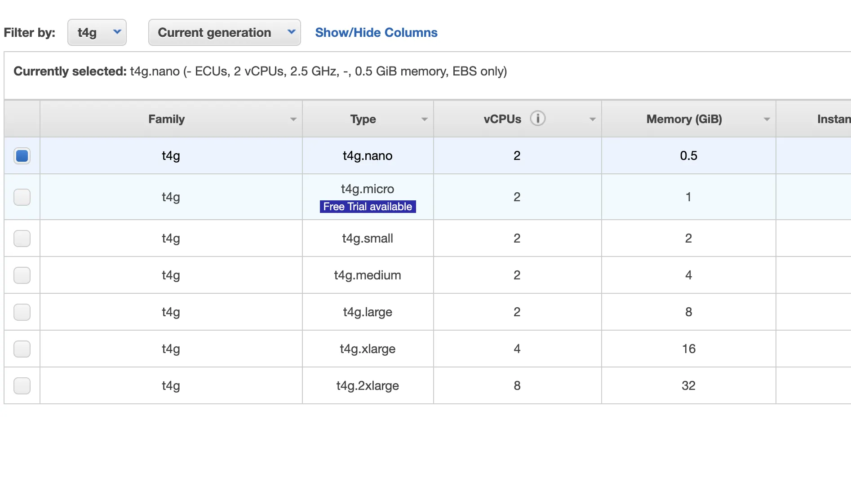Sort by the Family column header
Screen dimensions: 851x504
point(166,119)
